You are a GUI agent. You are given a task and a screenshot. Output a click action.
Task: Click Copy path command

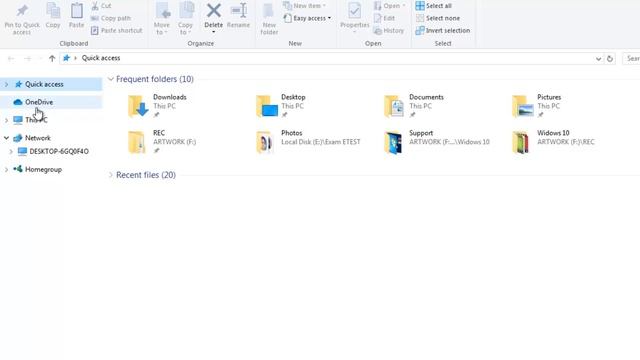tap(111, 18)
